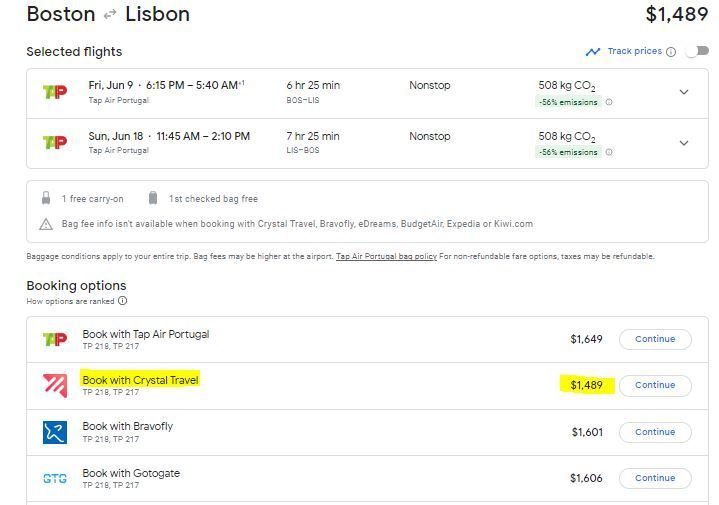The image size is (719, 505).
Task: Continue booking with Crystal Travel
Action: click(655, 385)
